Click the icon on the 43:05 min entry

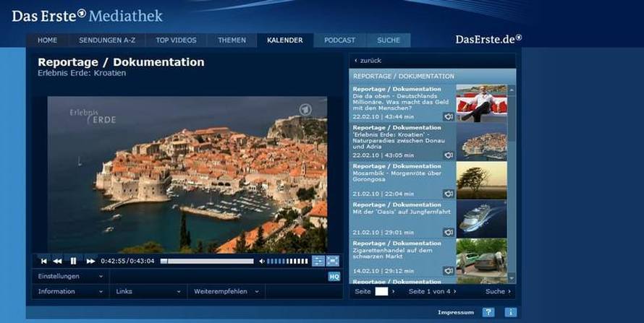(449, 155)
